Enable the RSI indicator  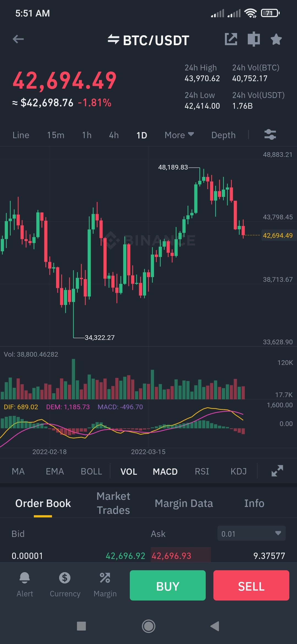[202, 471]
